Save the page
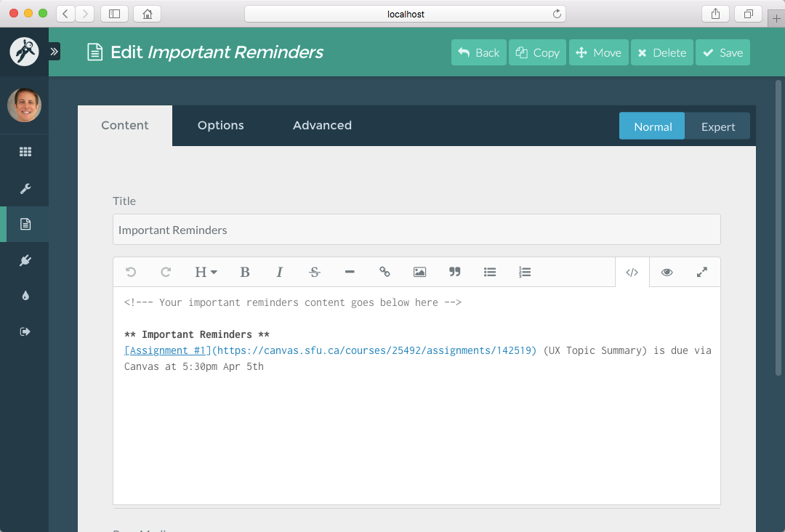 pos(723,52)
